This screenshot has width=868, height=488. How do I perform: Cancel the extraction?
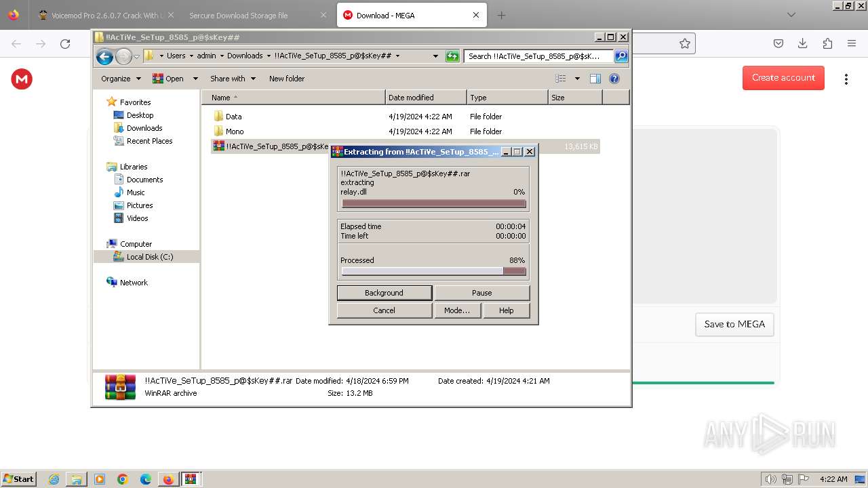point(384,310)
